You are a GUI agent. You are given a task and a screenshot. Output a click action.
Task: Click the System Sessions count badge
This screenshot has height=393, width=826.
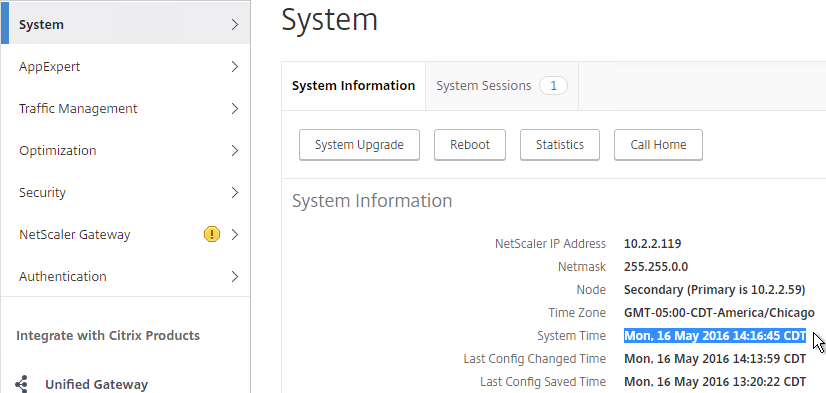click(x=553, y=86)
